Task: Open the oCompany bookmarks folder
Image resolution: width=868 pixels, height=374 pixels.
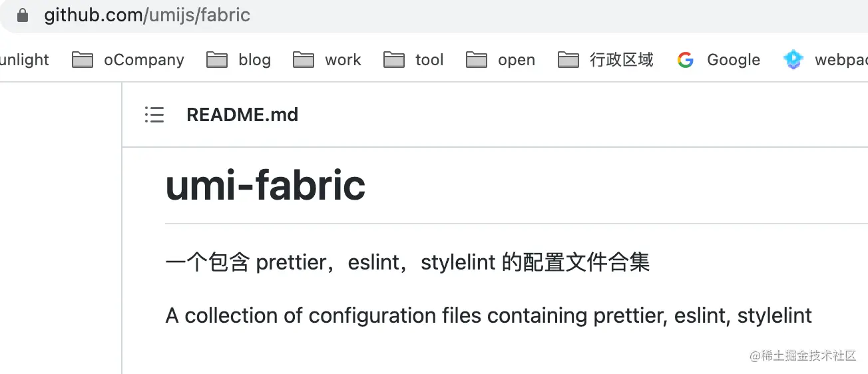Action: [128, 60]
